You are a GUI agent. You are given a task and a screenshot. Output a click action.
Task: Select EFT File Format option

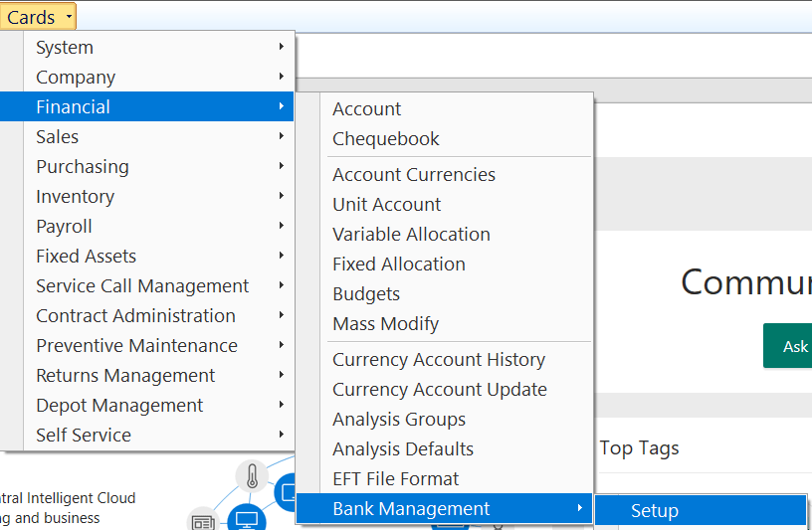(396, 479)
